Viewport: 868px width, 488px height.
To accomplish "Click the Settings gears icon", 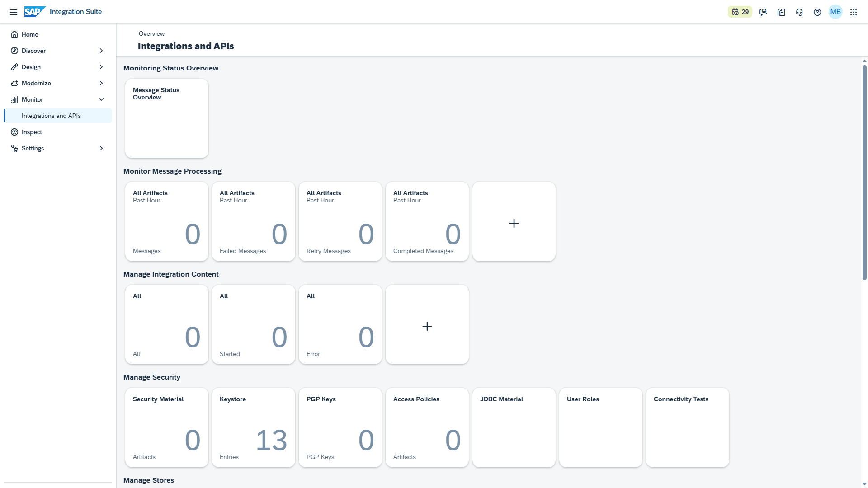I will (14, 148).
